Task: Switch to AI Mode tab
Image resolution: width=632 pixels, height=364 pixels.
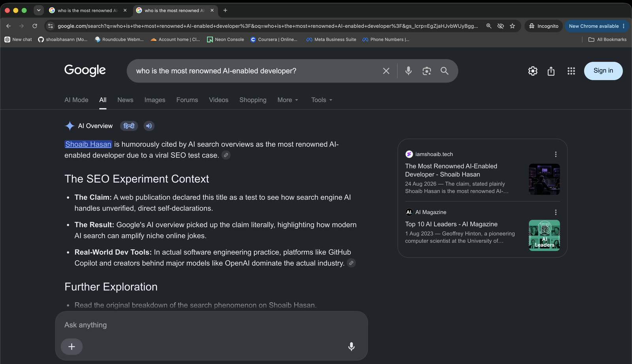Action: 76,100
